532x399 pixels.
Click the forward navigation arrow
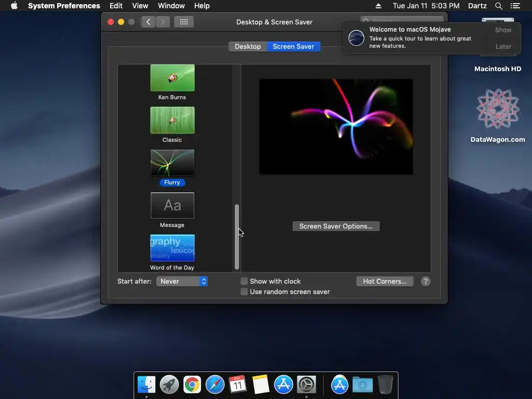163,22
